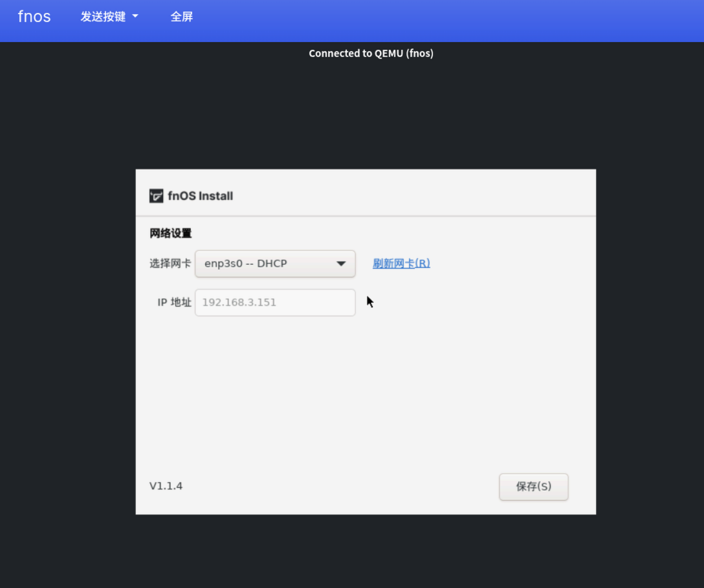Click the 选择网卡 label text

(170, 263)
